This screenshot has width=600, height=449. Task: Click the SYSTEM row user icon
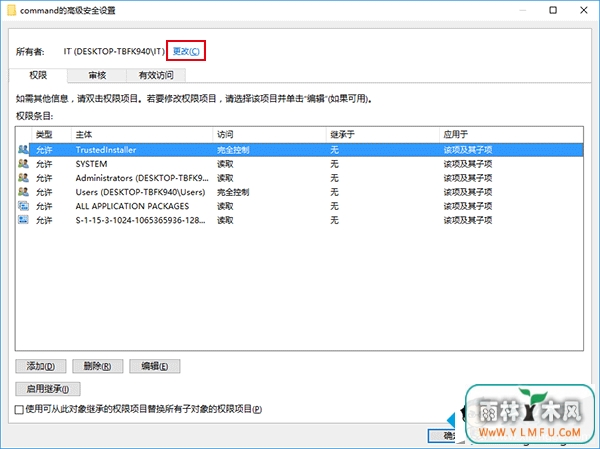pyautogui.click(x=23, y=164)
